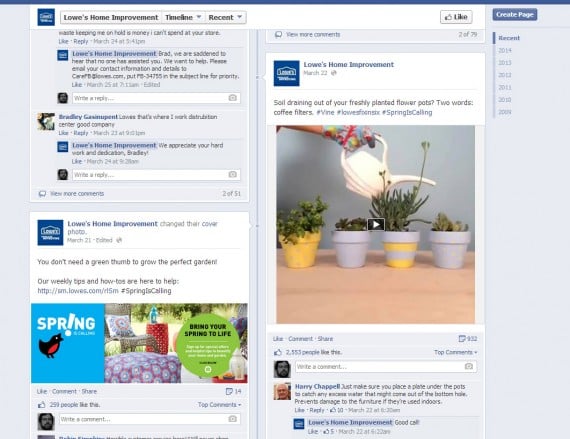Jump to 2010 in the timeline sidebar

pyautogui.click(x=505, y=100)
